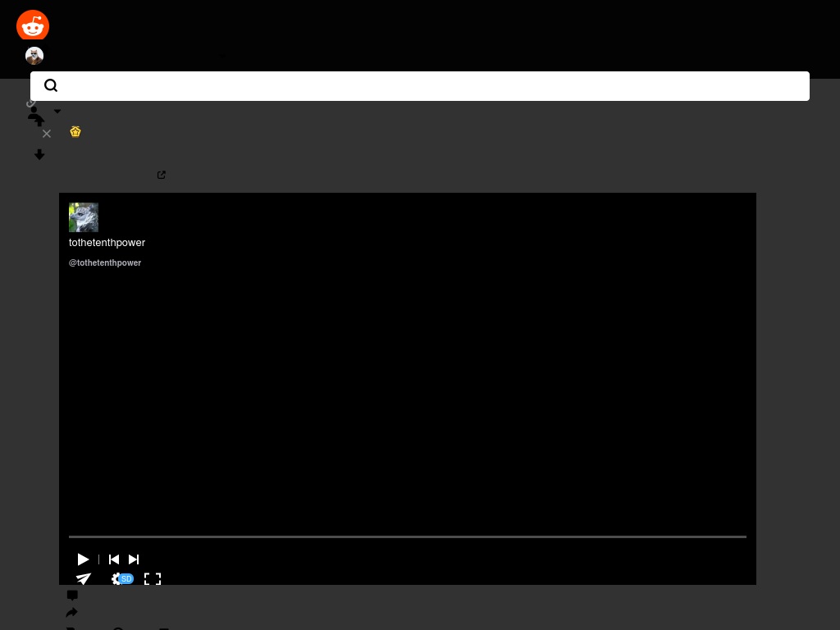This screenshot has height=630, width=840.
Task: Expand the dropdown arrow beside person icon
Action: pos(57,112)
